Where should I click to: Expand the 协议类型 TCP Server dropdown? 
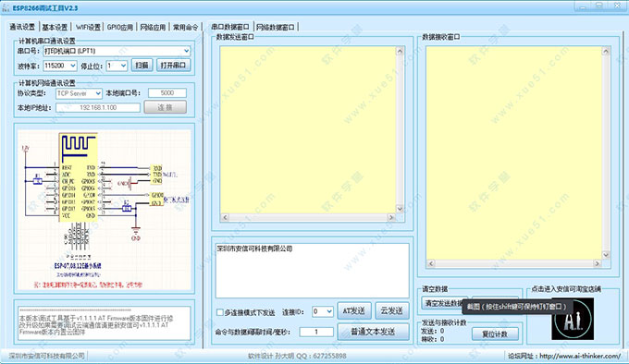[x=98, y=93]
